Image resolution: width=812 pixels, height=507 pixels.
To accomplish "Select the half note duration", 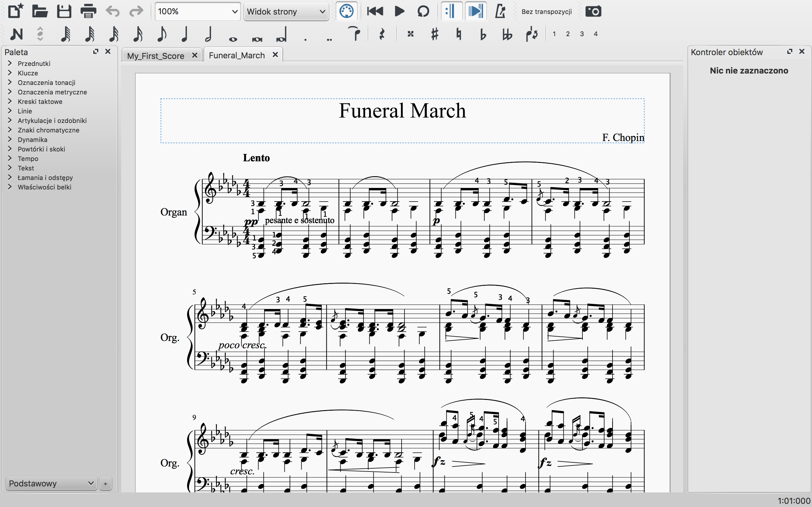I will (208, 34).
